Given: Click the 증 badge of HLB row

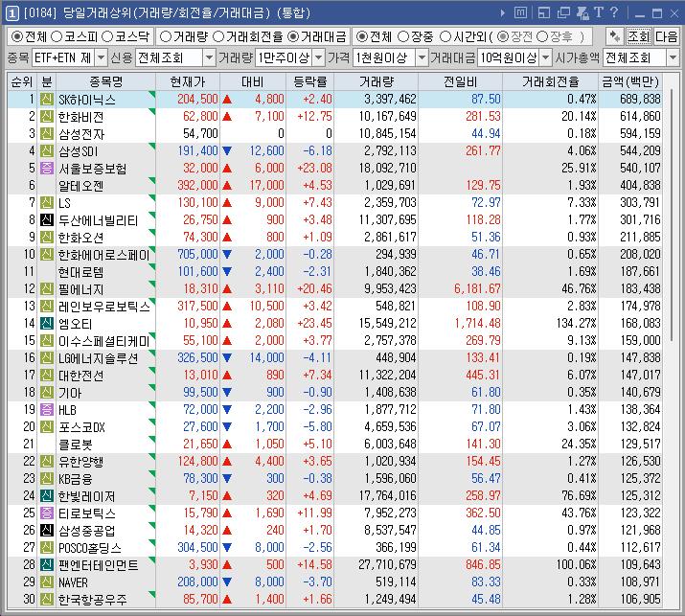Looking at the screenshot, I should click(47, 409).
